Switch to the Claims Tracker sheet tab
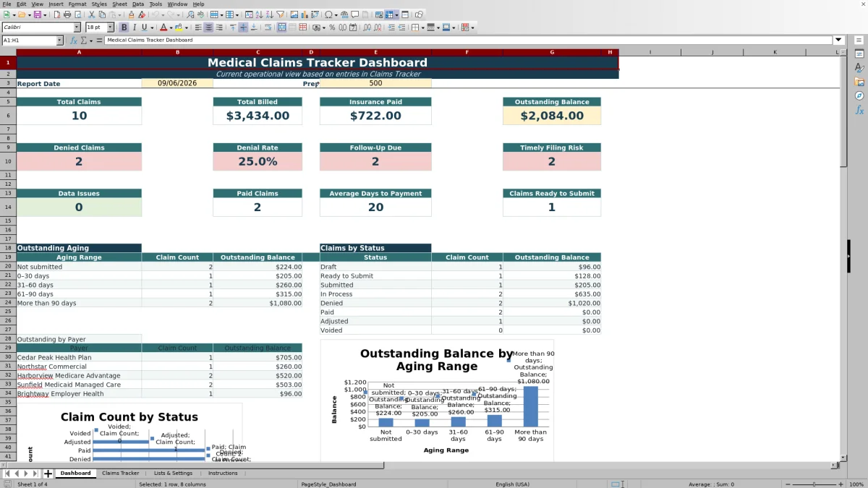868x488 pixels. [x=120, y=473]
